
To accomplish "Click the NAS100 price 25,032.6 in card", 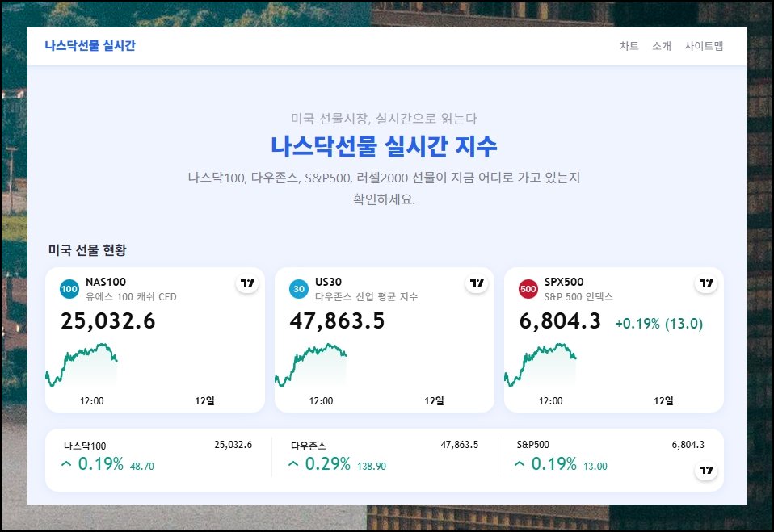I will click(108, 321).
